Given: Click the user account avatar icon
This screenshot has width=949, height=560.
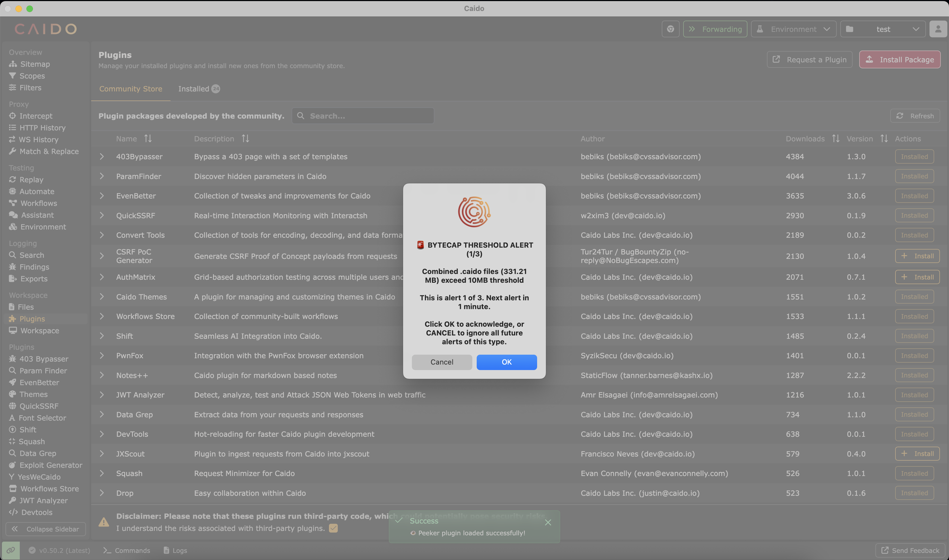Looking at the screenshot, I should (x=938, y=29).
